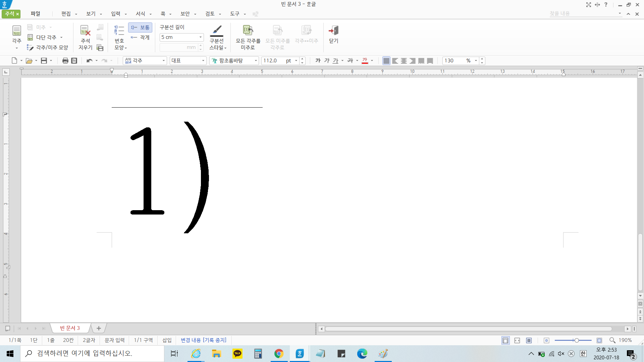Open the 구분선 스타일 line style tool
The width and height of the screenshot is (644, 362).
pos(217,38)
